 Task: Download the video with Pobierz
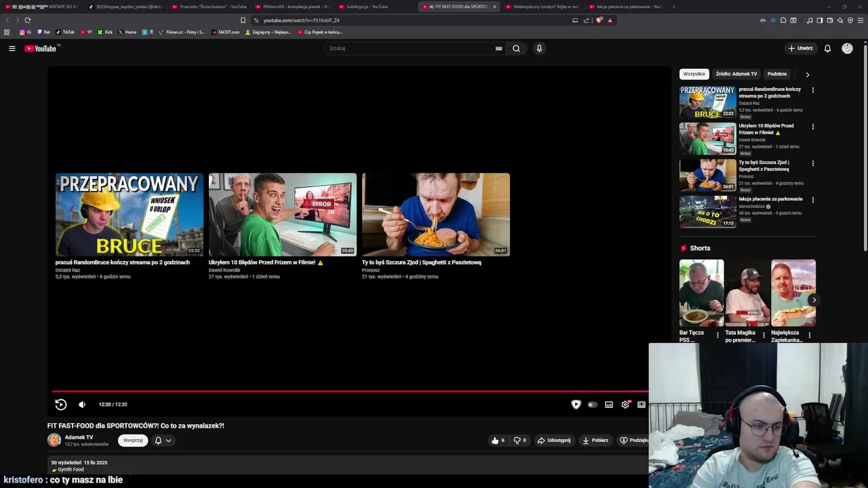click(x=595, y=441)
